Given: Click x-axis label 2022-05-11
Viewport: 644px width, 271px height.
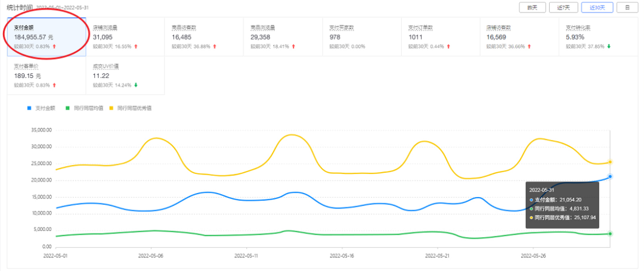Looking at the screenshot, I should (x=246, y=256).
